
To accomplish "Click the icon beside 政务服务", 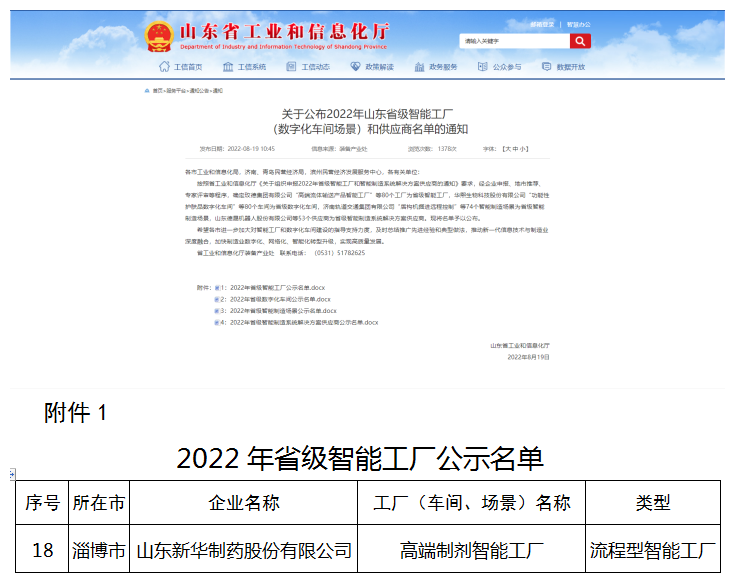I will pyautogui.click(x=420, y=67).
